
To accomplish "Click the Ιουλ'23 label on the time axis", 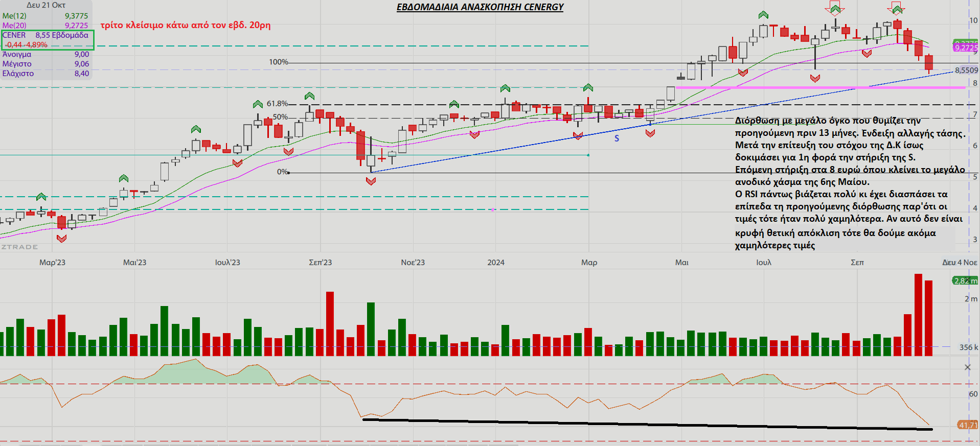I will [227, 263].
